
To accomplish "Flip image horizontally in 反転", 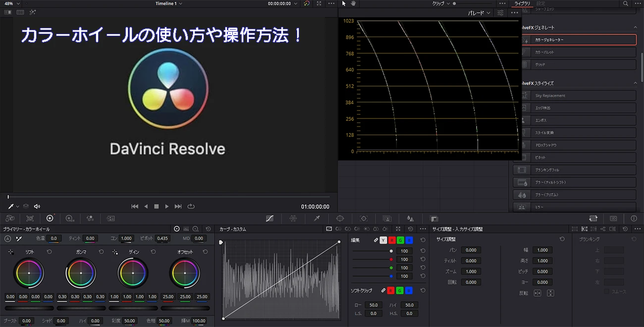I will coord(537,293).
